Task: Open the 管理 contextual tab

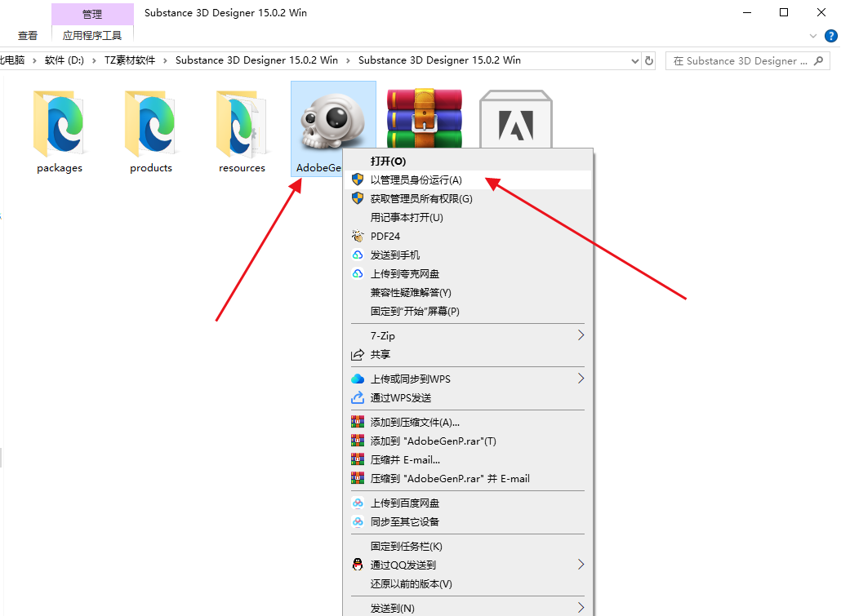Action: coord(92,14)
